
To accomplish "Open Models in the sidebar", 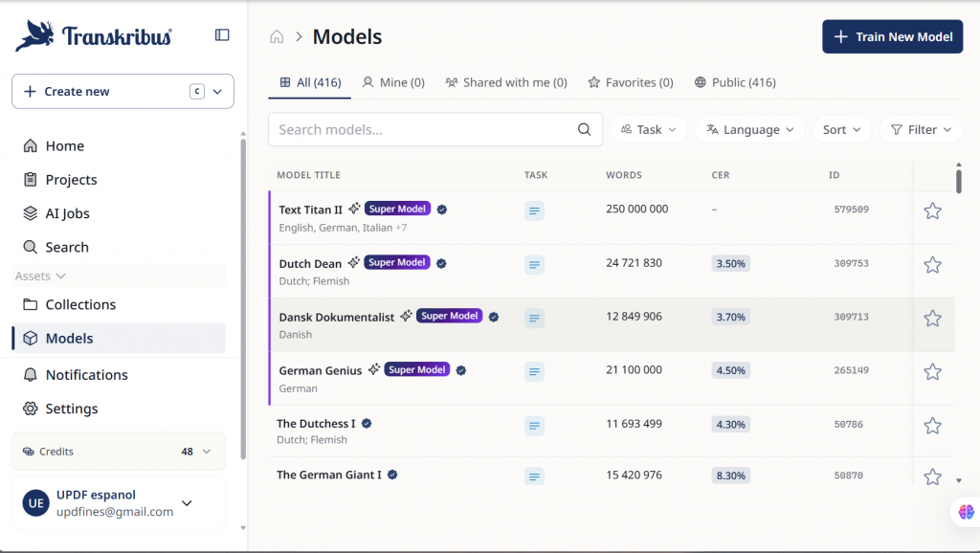I will [x=119, y=338].
